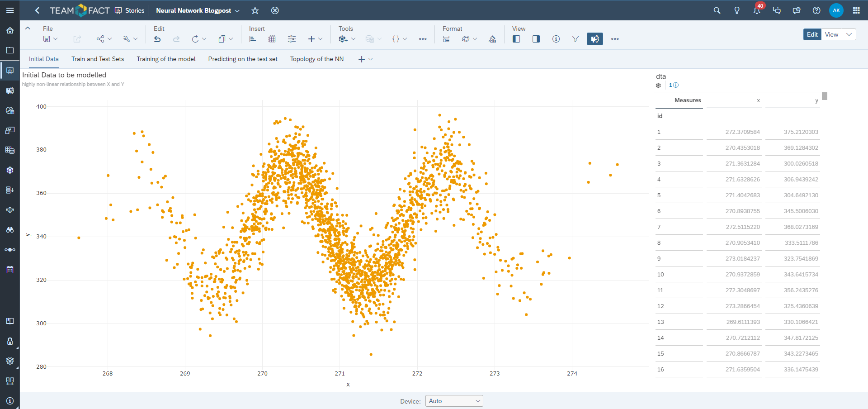Image resolution: width=868 pixels, height=409 pixels.
Task: Collapse the toolbar with the up chevron
Action: tap(28, 28)
